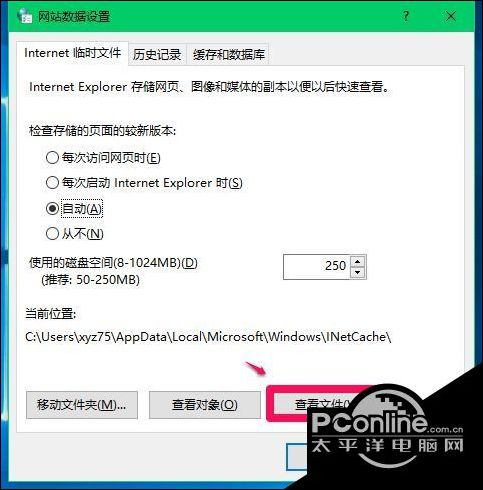483x490 pixels.
Task: Open the 缓存和数据库 tab
Action: click(229, 55)
